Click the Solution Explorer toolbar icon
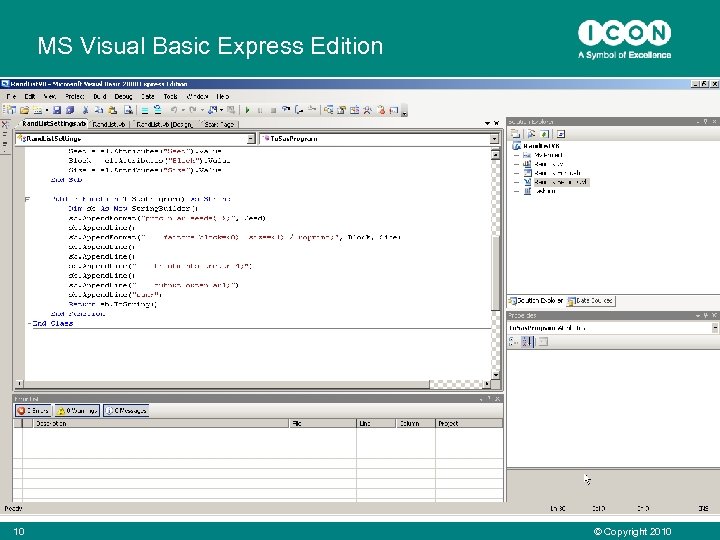Viewport: 720px width, 540px height. tap(328, 110)
